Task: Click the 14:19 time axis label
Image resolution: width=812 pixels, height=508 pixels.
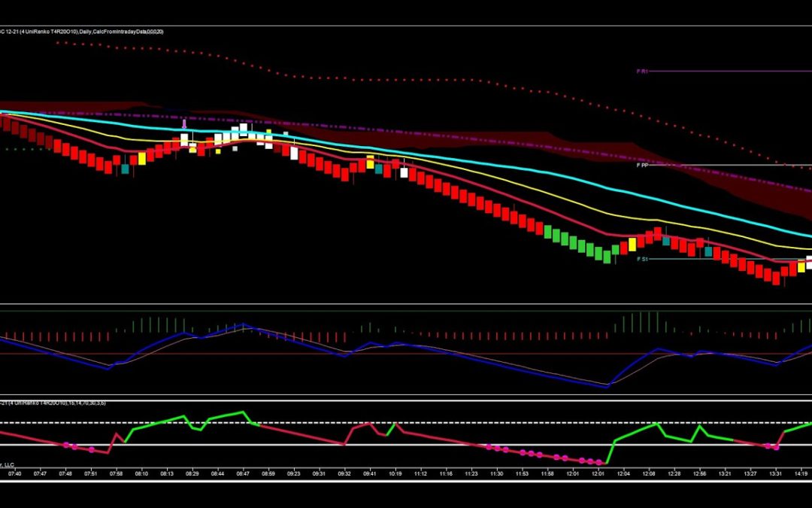Action: (801, 474)
